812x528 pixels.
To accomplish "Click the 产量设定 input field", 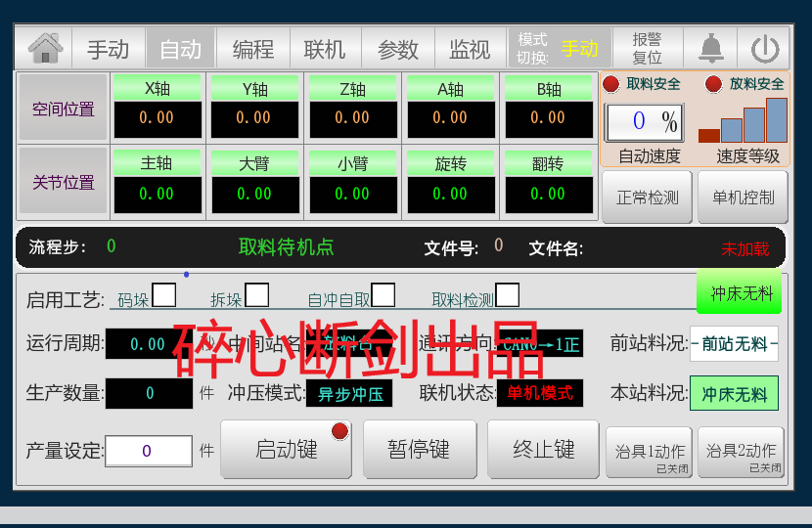I will [x=149, y=451].
